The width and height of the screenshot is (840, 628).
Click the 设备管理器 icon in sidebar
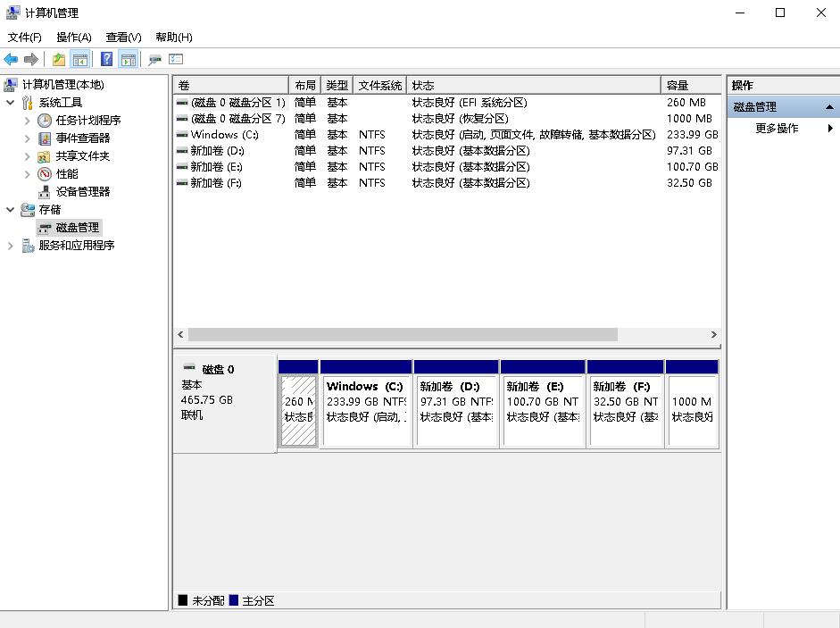pos(43,192)
